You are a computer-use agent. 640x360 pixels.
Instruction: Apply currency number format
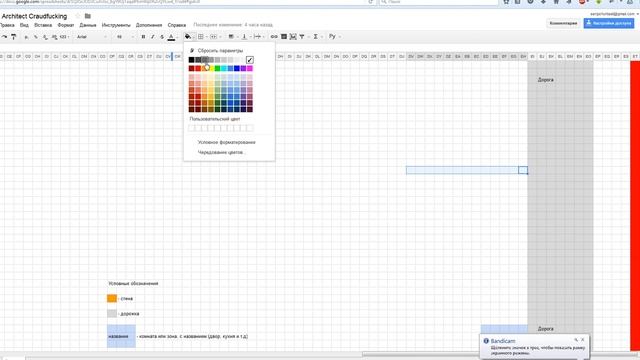[26, 37]
